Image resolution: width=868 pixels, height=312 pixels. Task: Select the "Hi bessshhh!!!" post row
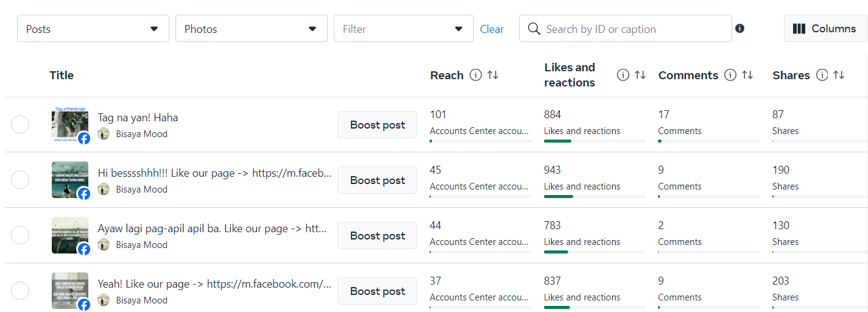pyautogui.click(x=20, y=180)
